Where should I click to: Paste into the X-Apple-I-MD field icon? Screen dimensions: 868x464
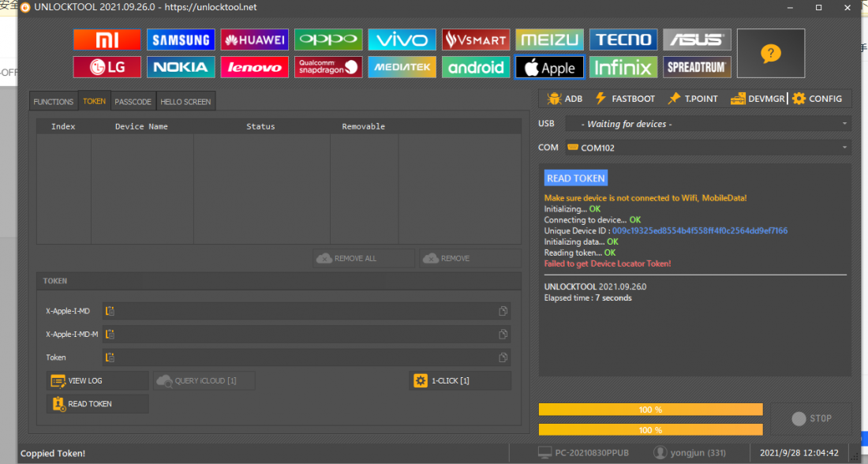(x=110, y=311)
